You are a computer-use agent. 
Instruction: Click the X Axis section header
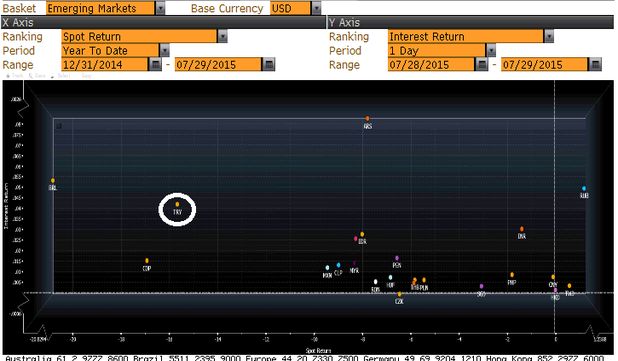click(163, 22)
